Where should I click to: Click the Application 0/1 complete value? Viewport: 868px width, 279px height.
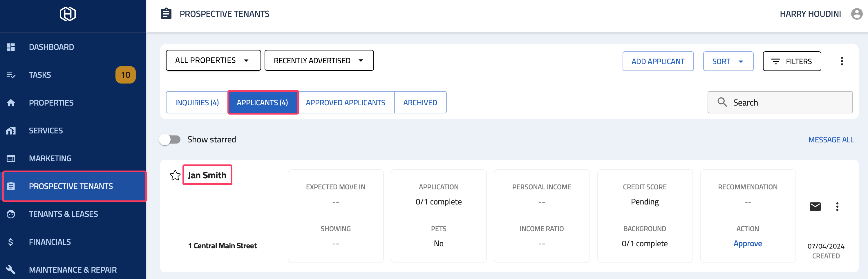(438, 202)
